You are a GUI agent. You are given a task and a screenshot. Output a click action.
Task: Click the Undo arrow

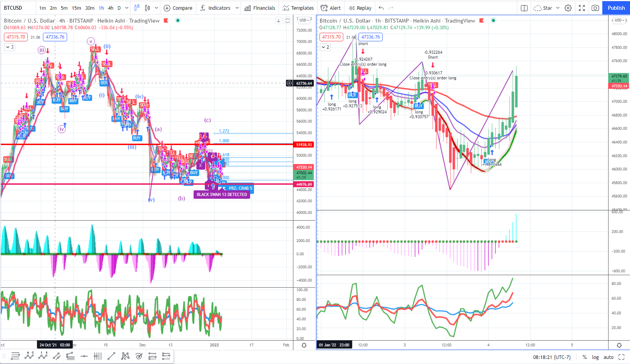point(381,8)
